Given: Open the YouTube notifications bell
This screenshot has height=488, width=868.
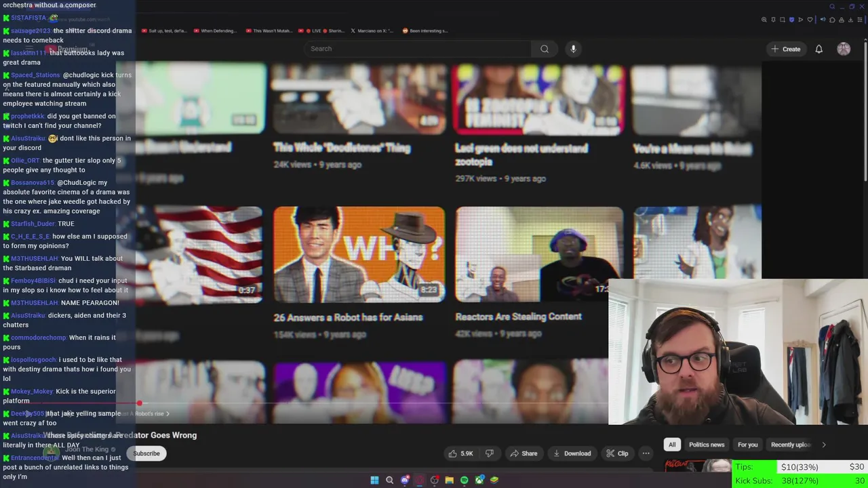Looking at the screenshot, I should [x=819, y=49].
